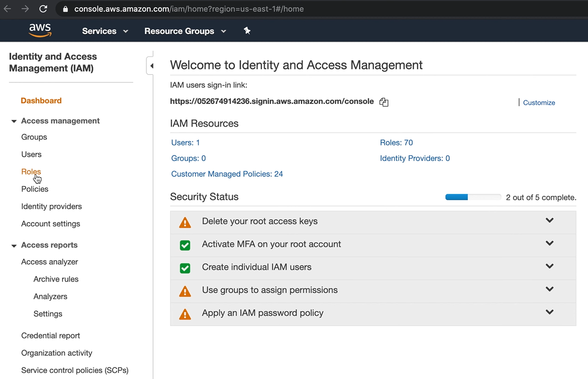Open the Services dropdown menu
This screenshot has height=379, width=588.
coord(105,31)
